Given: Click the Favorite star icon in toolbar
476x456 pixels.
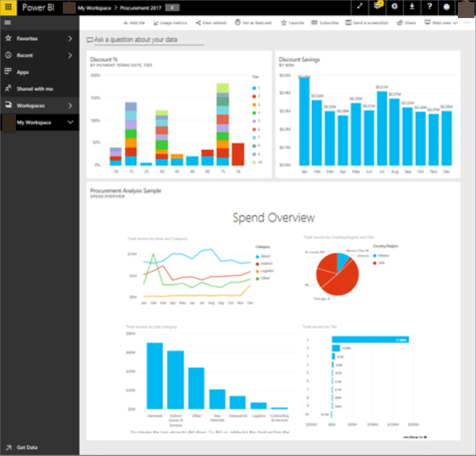Looking at the screenshot, I should point(284,23).
